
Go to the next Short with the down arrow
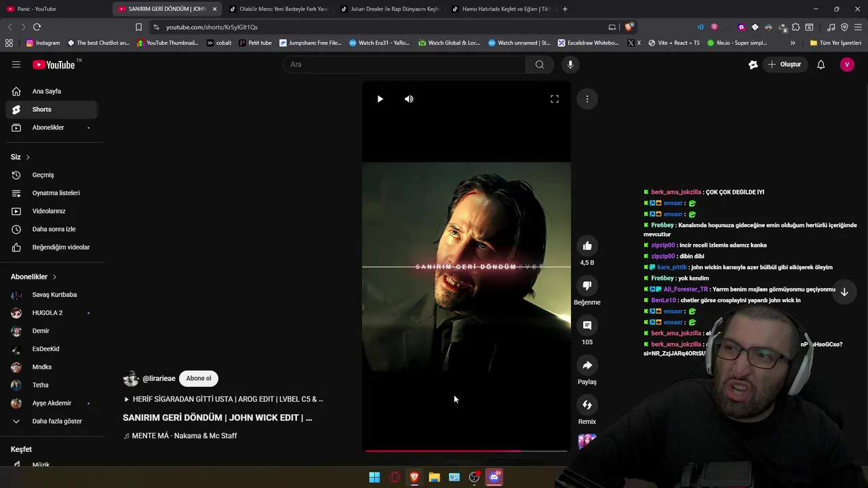pyautogui.click(x=844, y=292)
